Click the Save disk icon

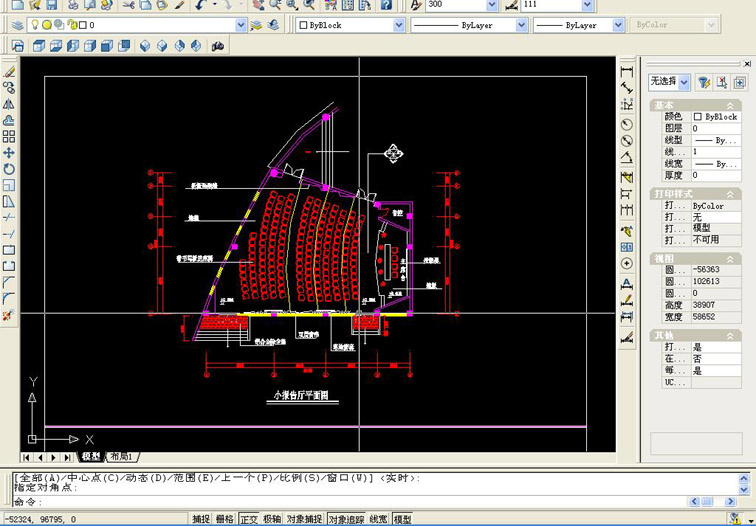[51, 5]
